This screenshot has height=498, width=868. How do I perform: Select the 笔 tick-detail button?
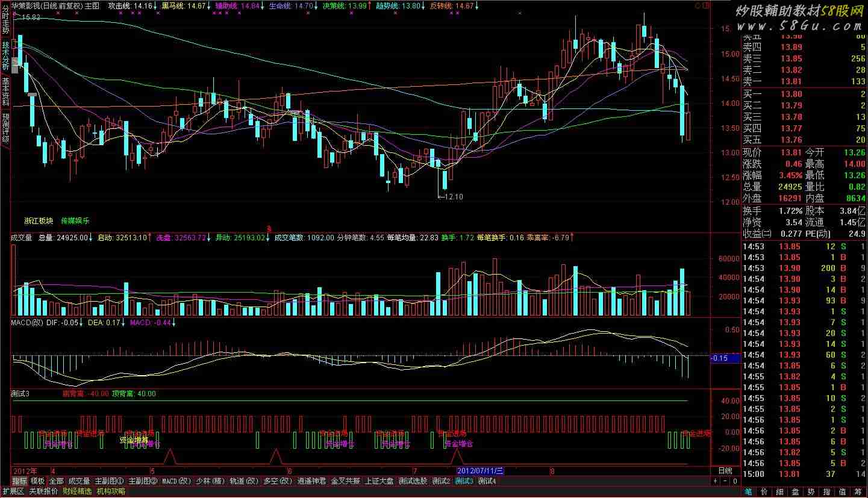[x=748, y=492]
